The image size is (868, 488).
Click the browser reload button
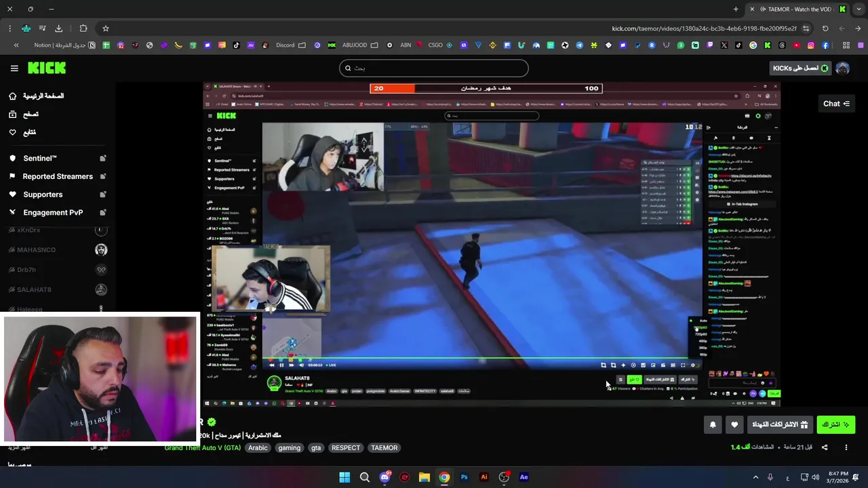tap(825, 28)
